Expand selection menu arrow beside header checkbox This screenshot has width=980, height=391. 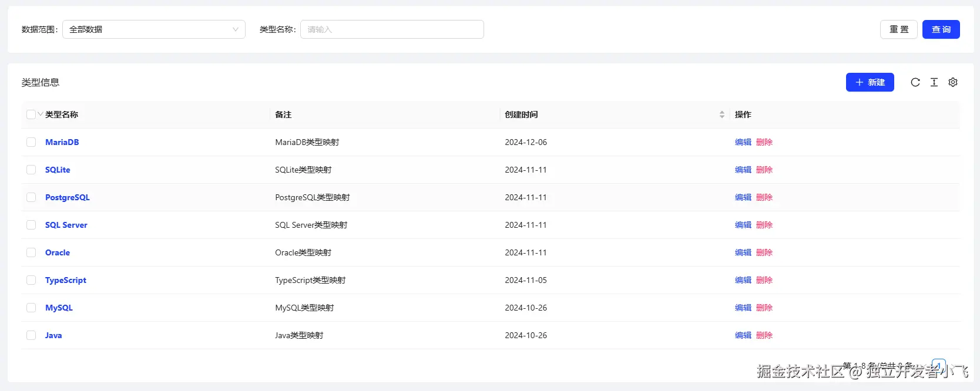40,114
